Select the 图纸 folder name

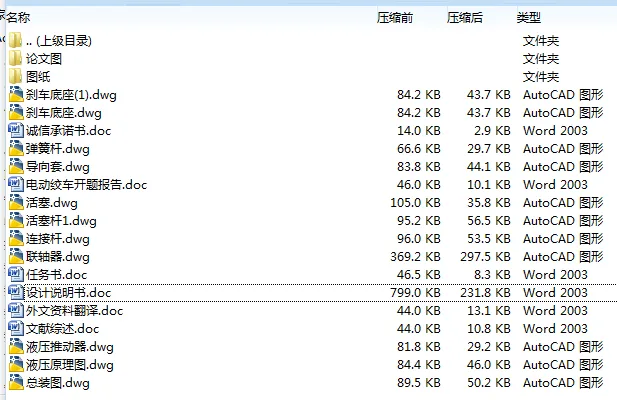coord(38,77)
